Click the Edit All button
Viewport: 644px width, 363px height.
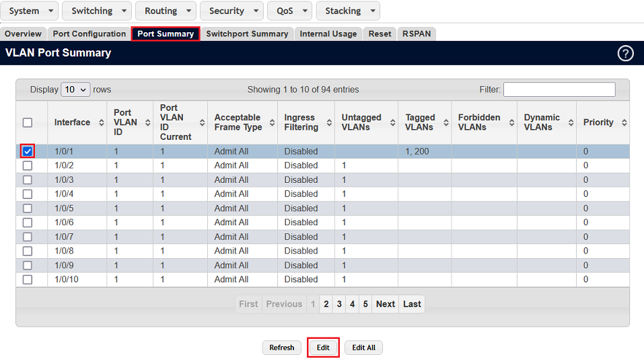pyautogui.click(x=363, y=348)
